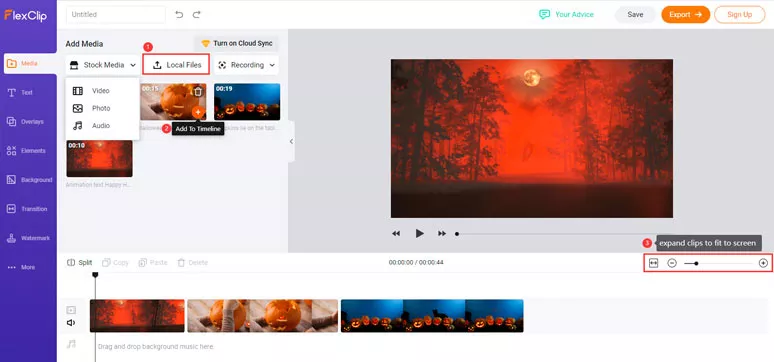Open the Transition sidebar tab
Screen dimensions: 774x362
(27, 209)
